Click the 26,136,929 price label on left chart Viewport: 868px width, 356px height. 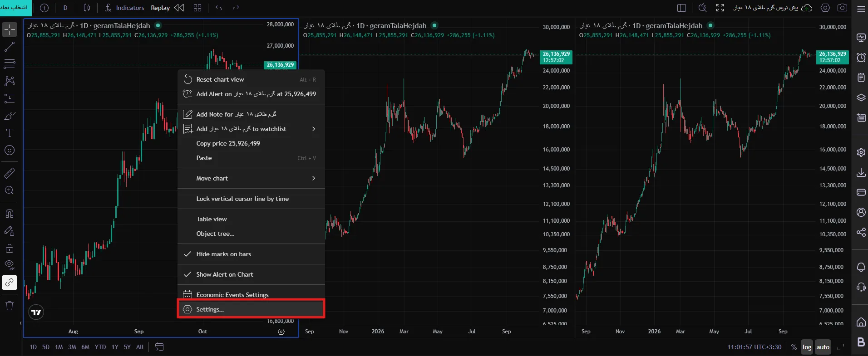pyautogui.click(x=280, y=65)
